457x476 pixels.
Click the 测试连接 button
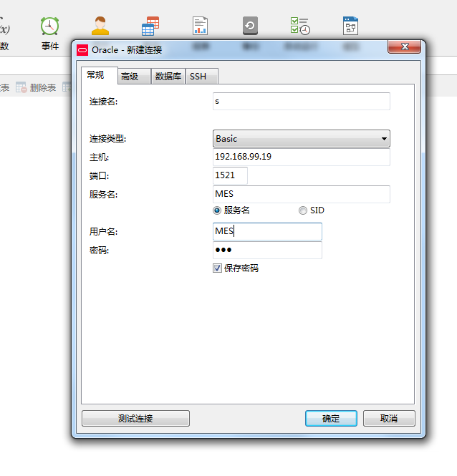click(135, 418)
